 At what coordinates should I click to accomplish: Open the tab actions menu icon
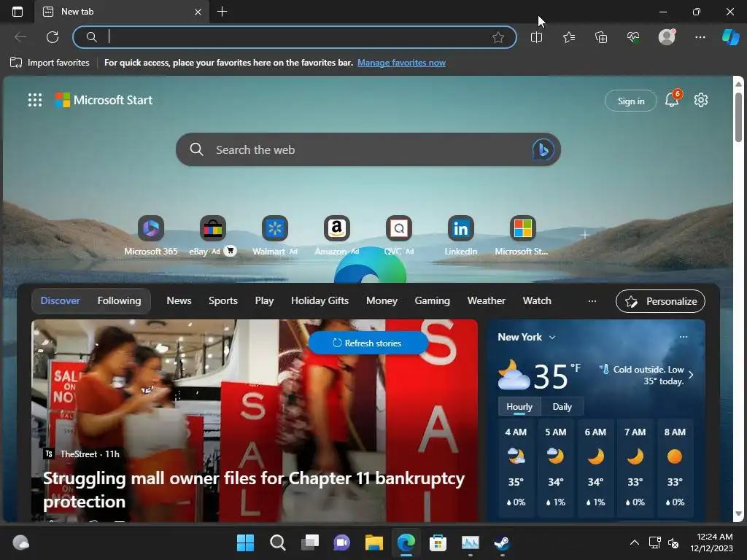click(18, 12)
